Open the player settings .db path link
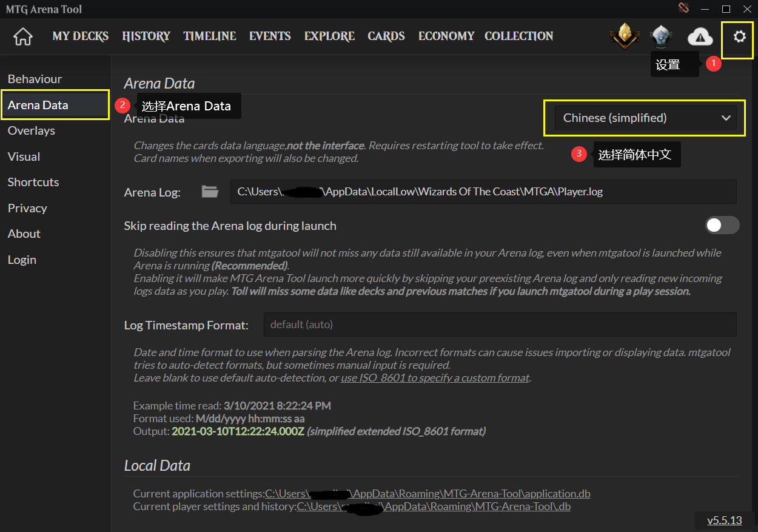The height and width of the screenshot is (532, 758). point(433,507)
